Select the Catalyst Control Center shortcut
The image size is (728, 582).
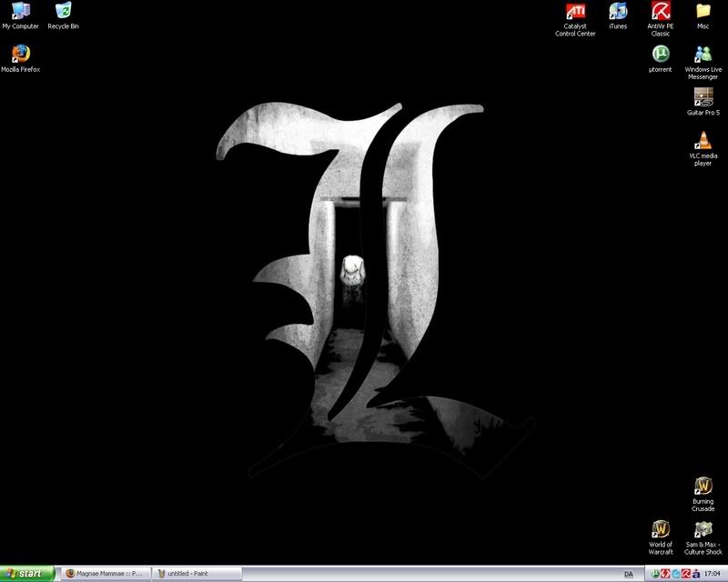point(575,19)
